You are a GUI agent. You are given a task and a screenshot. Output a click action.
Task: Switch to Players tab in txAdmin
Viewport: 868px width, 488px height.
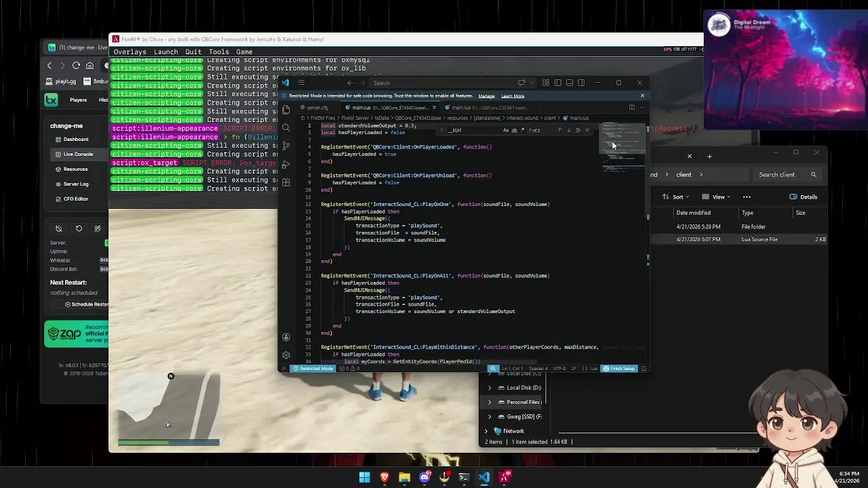point(78,100)
